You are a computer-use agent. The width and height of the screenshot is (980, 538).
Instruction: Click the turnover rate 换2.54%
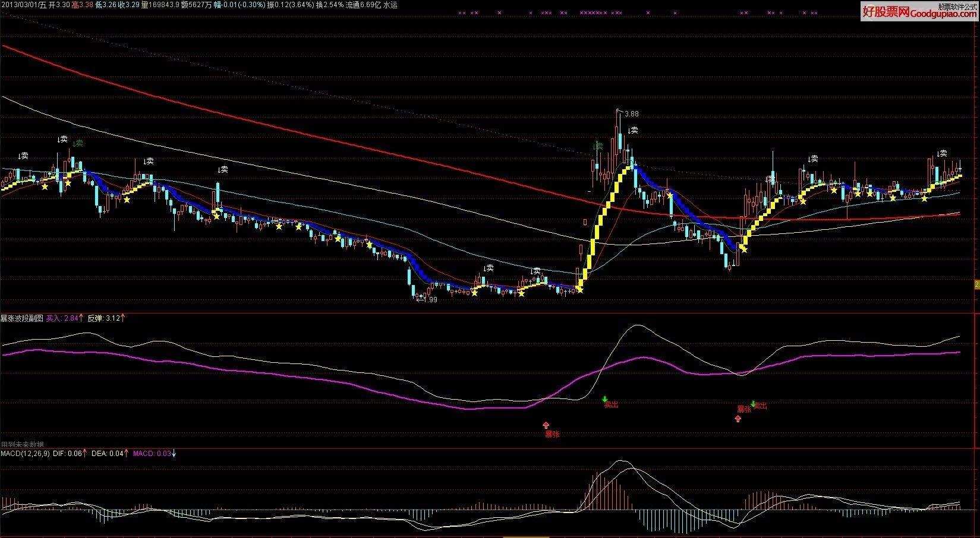click(x=330, y=5)
